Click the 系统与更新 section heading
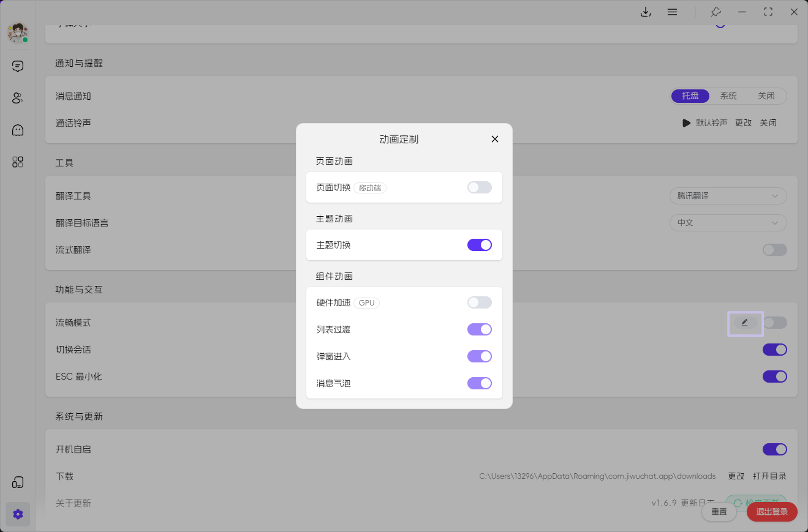The image size is (808, 532). coord(79,416)
